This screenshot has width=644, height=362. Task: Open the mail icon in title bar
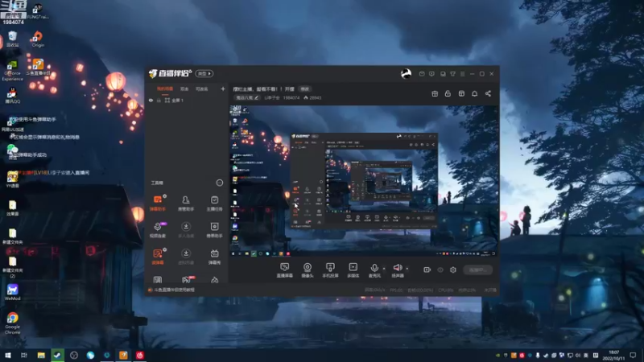click(422, 74)
